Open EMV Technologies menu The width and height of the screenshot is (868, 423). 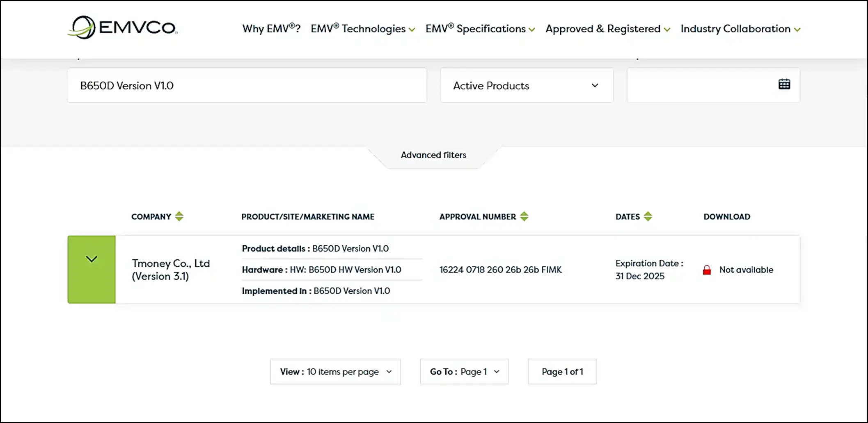tap(363, 29)
